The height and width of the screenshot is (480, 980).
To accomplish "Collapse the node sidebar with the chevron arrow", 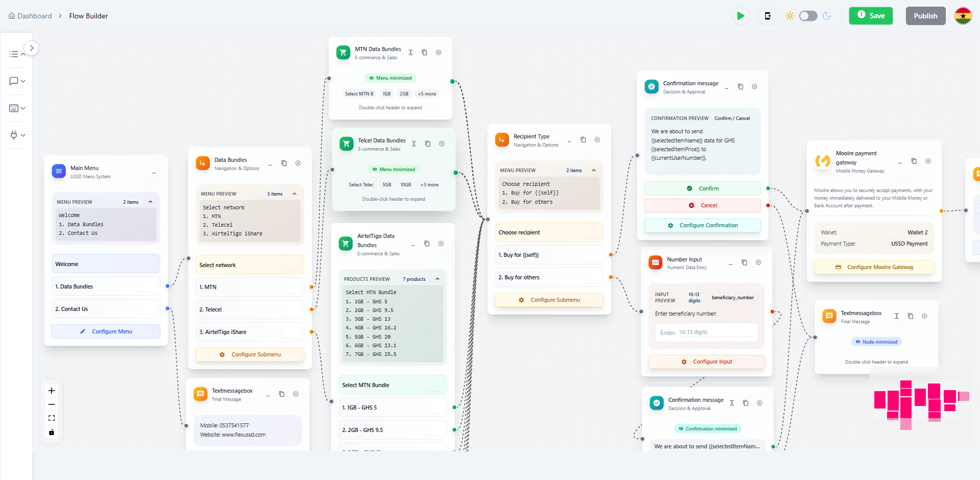I will (31, 47).
